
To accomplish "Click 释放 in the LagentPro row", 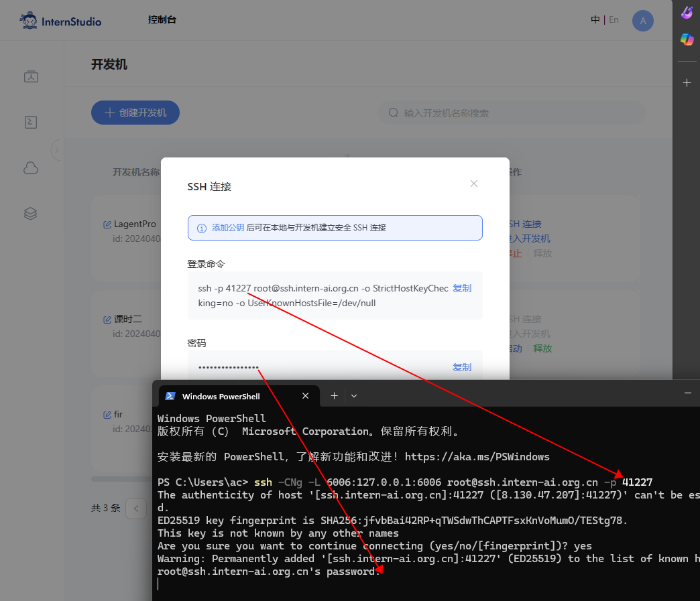I will coord(542,253).
